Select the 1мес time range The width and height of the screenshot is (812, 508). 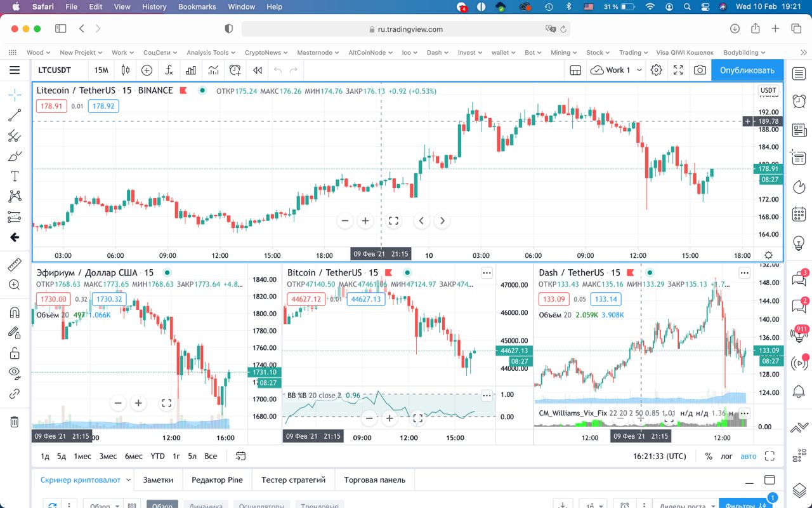pos(82,456)
